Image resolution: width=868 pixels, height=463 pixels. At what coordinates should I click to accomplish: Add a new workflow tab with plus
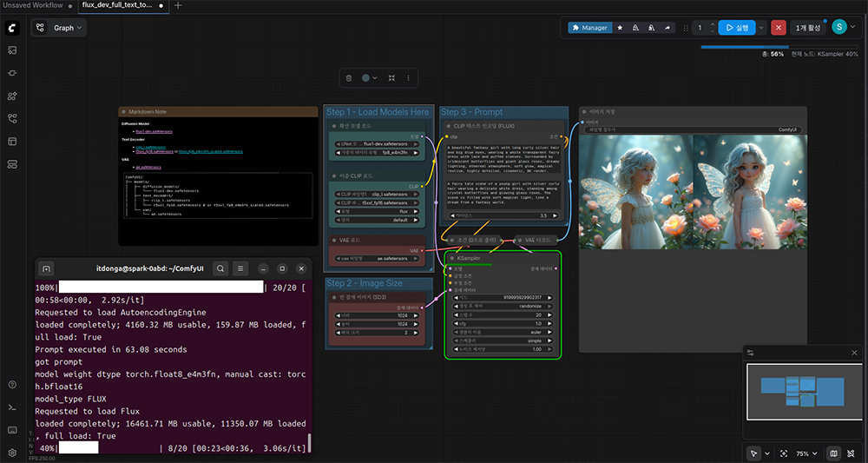178,5
